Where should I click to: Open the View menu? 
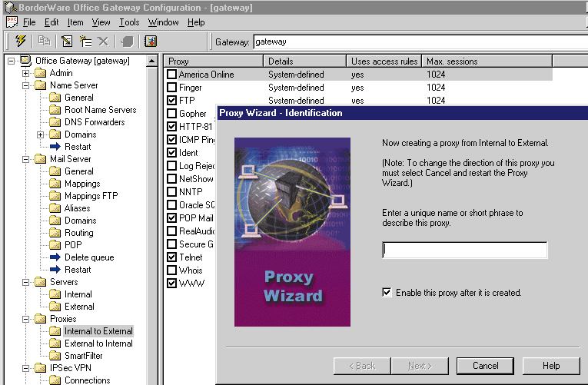101,22
